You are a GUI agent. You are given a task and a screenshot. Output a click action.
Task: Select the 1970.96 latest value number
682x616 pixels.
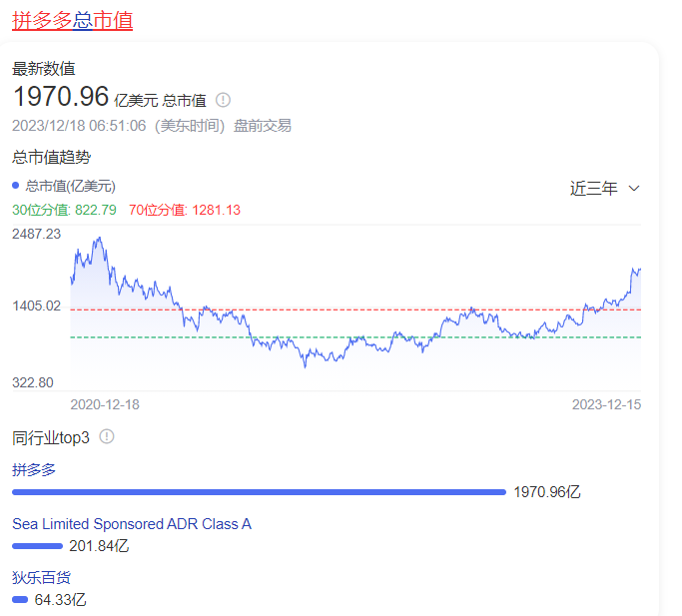(61, 96)
